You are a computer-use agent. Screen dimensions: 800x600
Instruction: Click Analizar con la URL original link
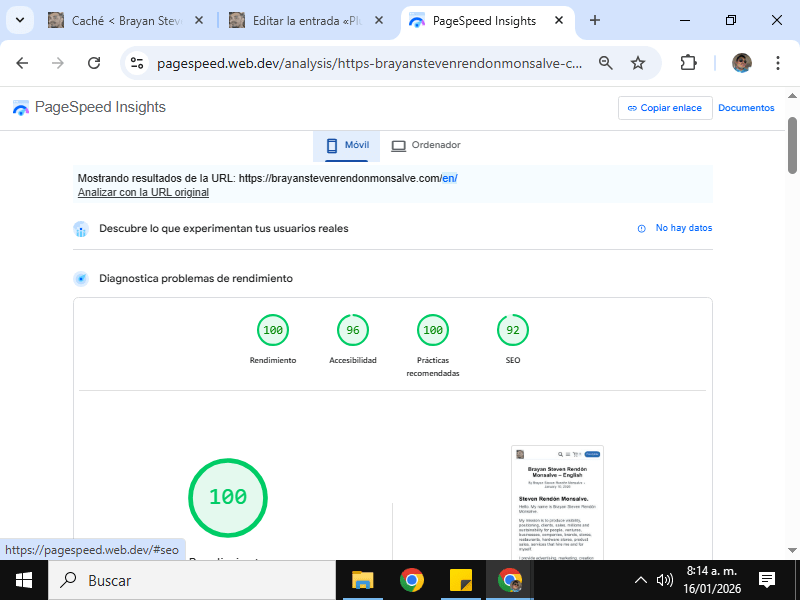click(143, 192)
